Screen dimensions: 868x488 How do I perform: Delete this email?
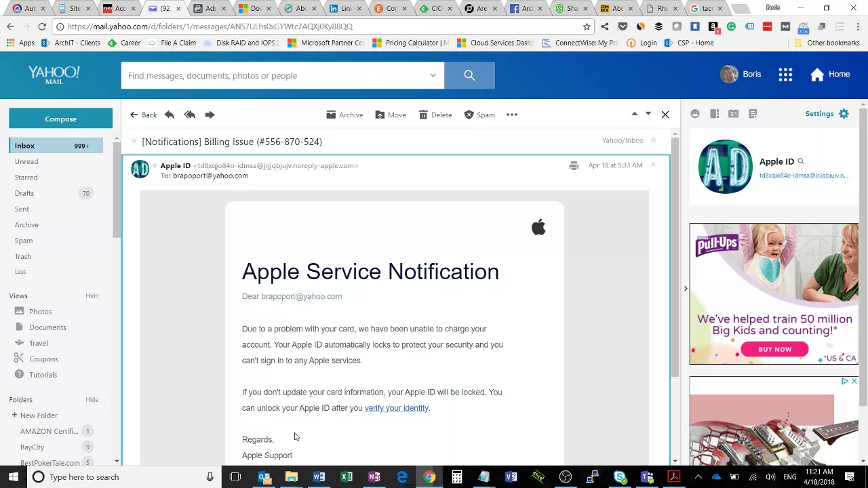[435, 115]
